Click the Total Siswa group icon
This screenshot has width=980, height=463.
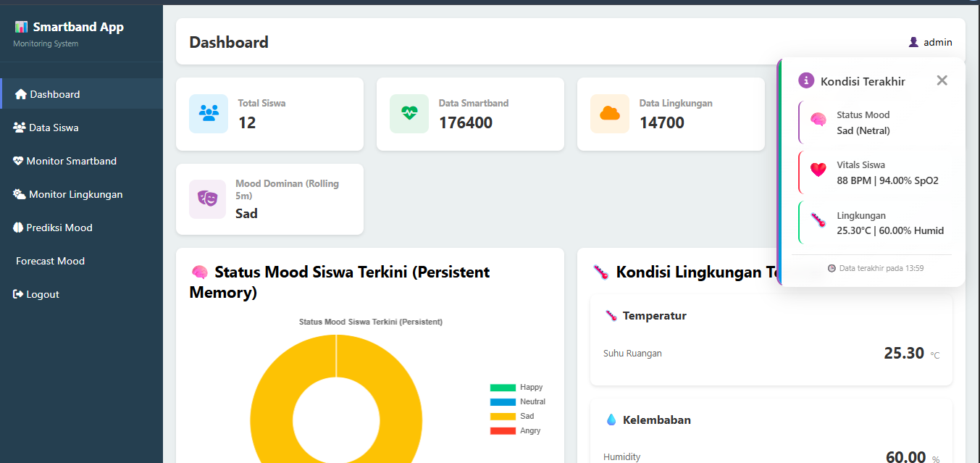tap(209, 114)
